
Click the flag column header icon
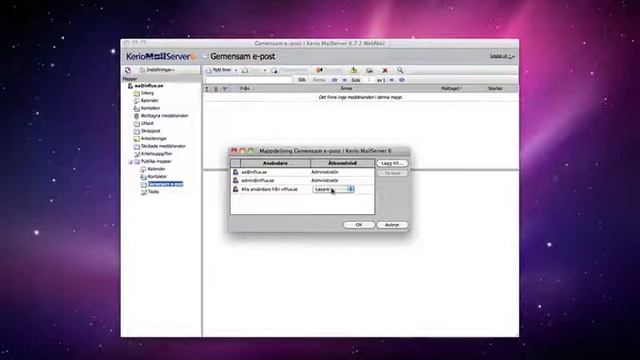[225, 89]
